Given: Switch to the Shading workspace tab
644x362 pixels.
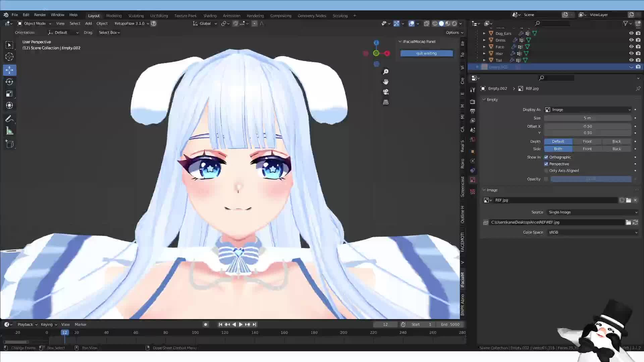Looking at the screenshot, I should (x=210, y=15).
